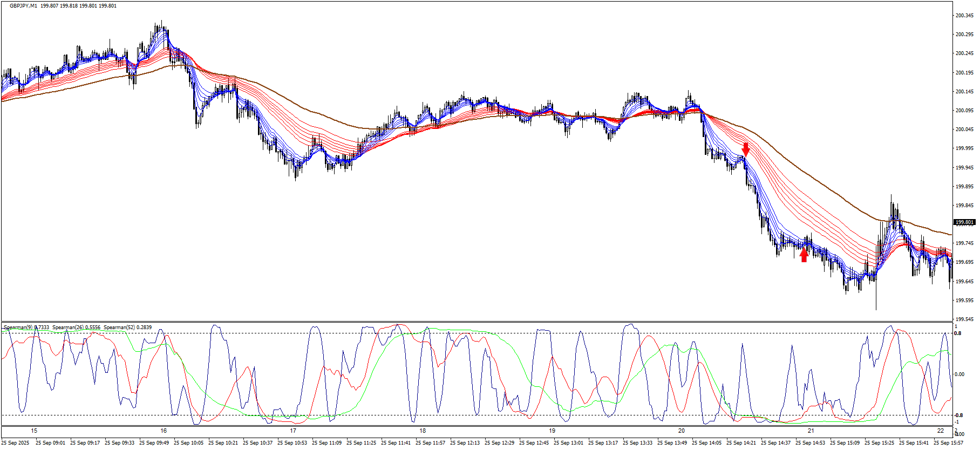Click the 200.345 price scale label
The image size is (980, 457).
(x=964, y=16)
